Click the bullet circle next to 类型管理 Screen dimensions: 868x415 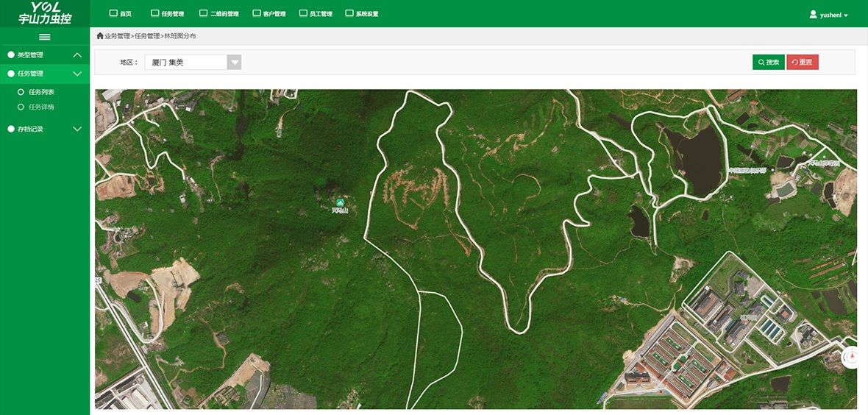pos(11,55)
